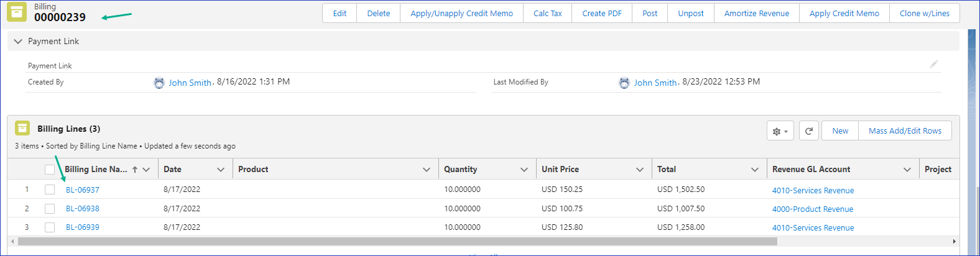Image resolution: width=980 pixels, height=256 pixels.
Task: Click the Billing Lines list icon
Action: 22,128
